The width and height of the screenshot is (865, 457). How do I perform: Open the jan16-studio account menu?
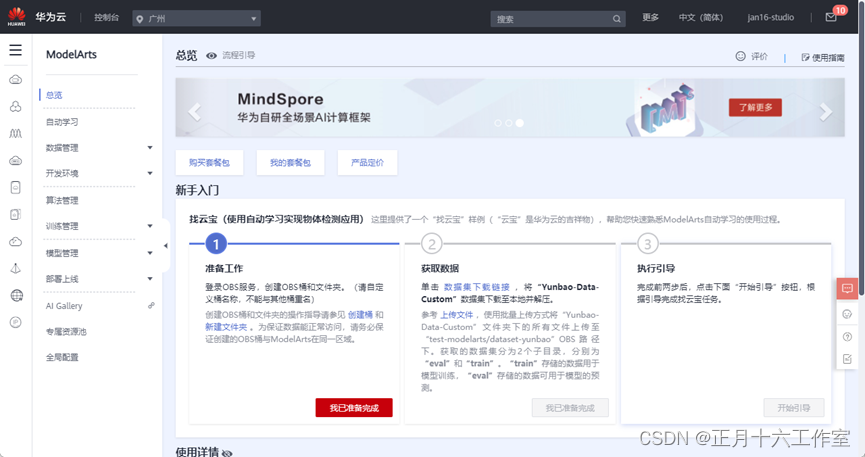coord(770,18)
